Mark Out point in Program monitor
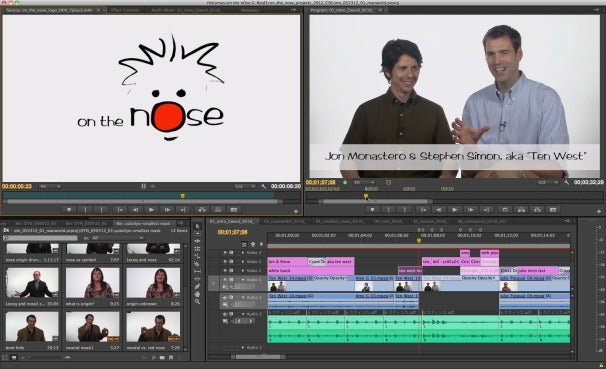606x369 pixels. pos(405,209)
